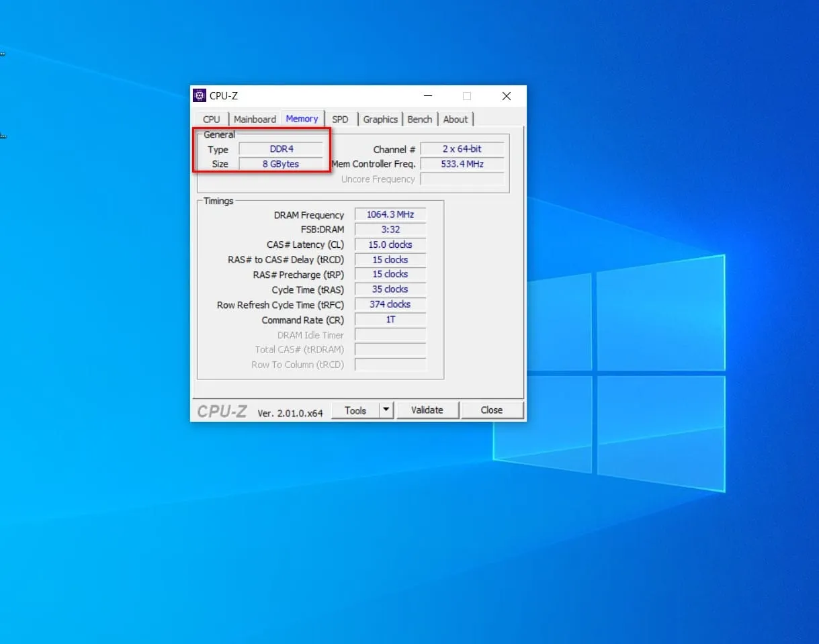Switch to the Graphics tab

click(380, 120)
